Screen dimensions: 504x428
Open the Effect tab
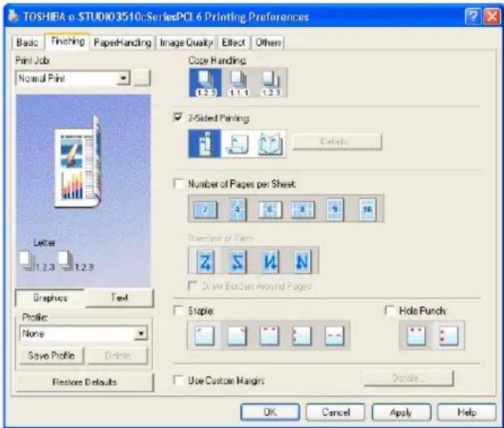233,42
